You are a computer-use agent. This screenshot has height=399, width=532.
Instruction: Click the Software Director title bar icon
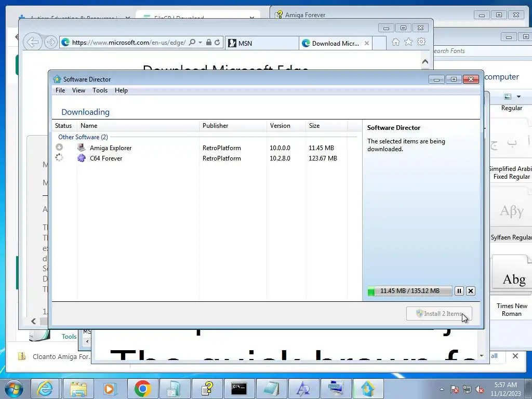tap(57, 79)
